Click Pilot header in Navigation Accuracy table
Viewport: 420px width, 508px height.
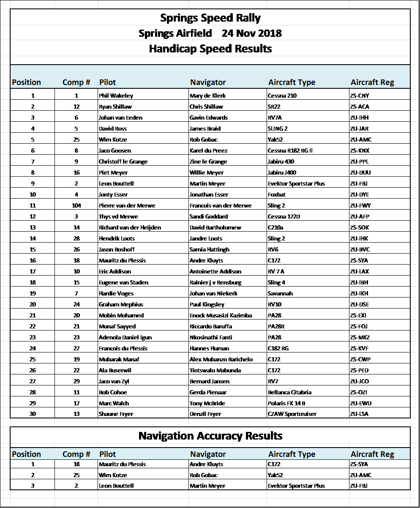click(x=107, y=454)
